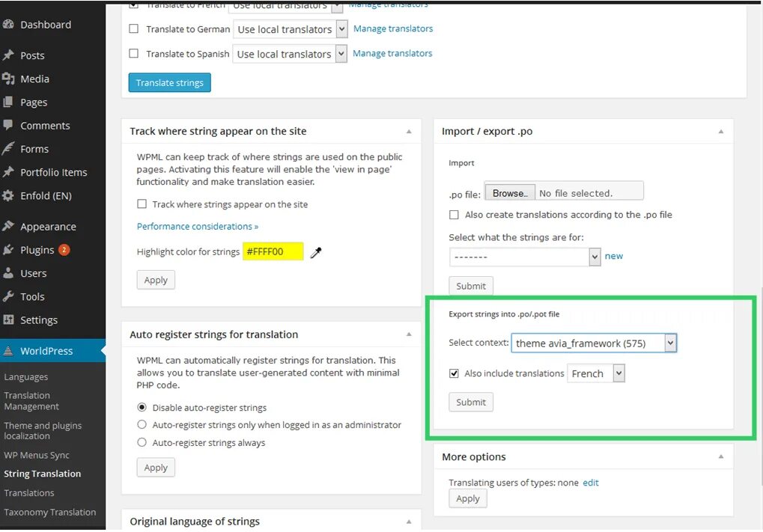Click the Plugins plug icon
This screenshot has width=763, height=532.
(8, 250)
